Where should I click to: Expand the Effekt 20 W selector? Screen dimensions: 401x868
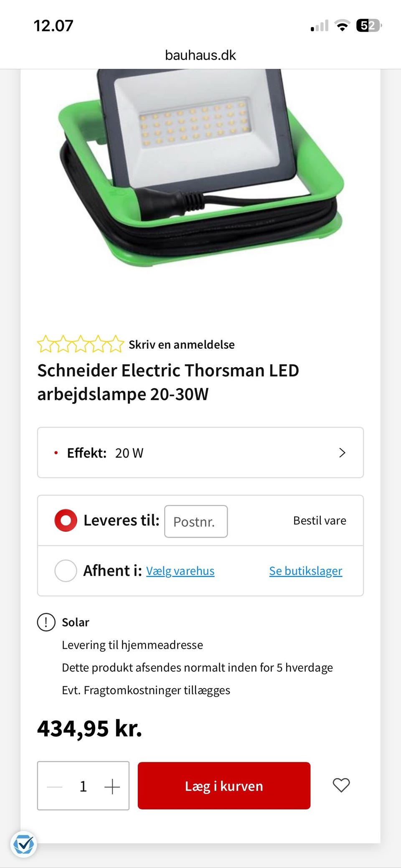(200, 453)
